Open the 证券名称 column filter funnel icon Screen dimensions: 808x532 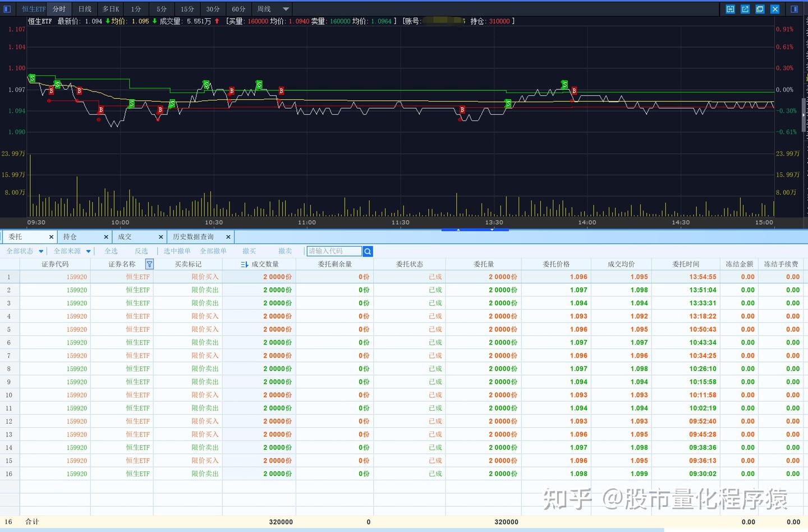tap(149, 264)
